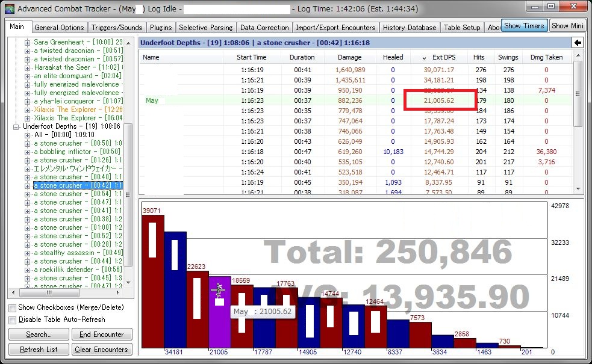
Task: Click the 34,181.21 Ext DPS cell
Action: click(x=438, y=81)
